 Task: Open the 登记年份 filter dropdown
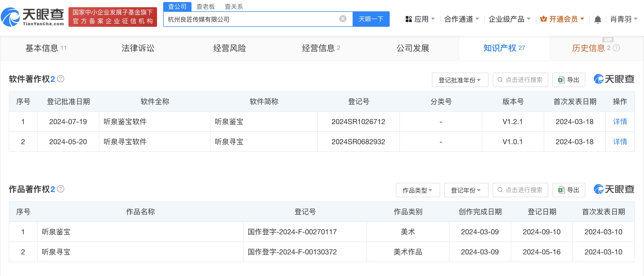(x=466, y=190)
